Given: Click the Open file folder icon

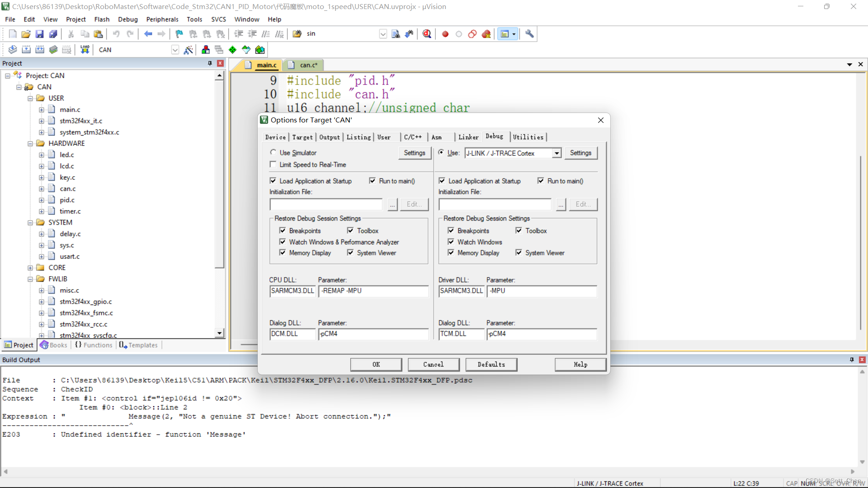Looking at the screenshot, I should click(x=26, y=34).
